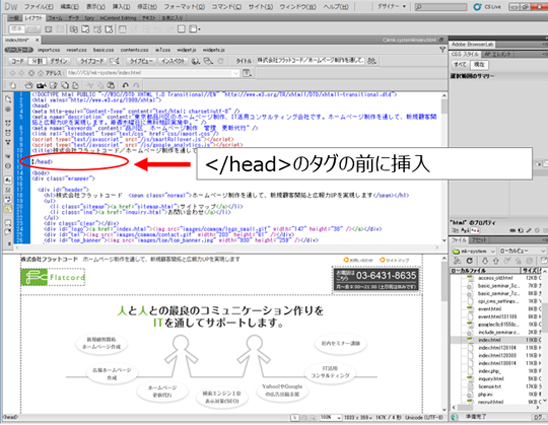548x425 pixels.
Task: Open the サイト(S) menu
Action: tap(261, 7)
